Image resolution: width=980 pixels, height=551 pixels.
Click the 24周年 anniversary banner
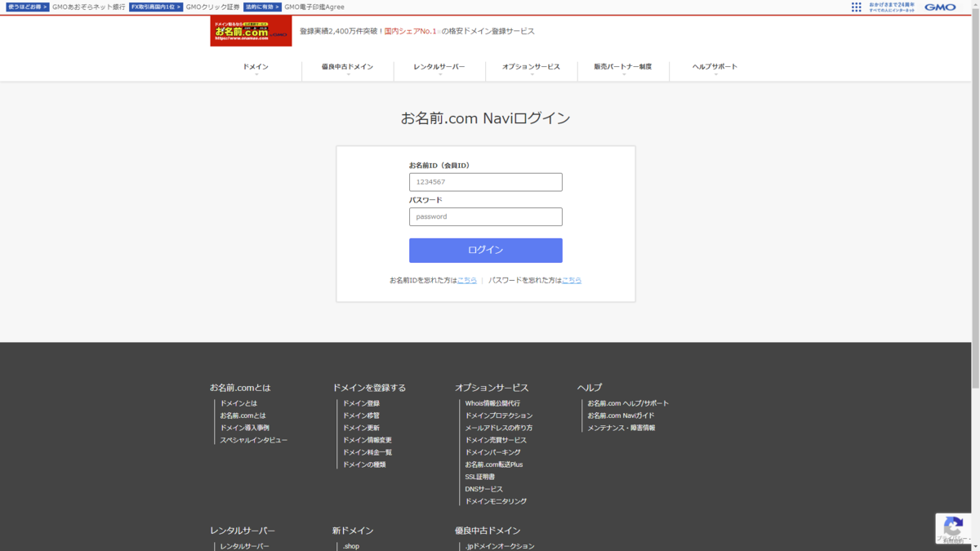point(892,7)
